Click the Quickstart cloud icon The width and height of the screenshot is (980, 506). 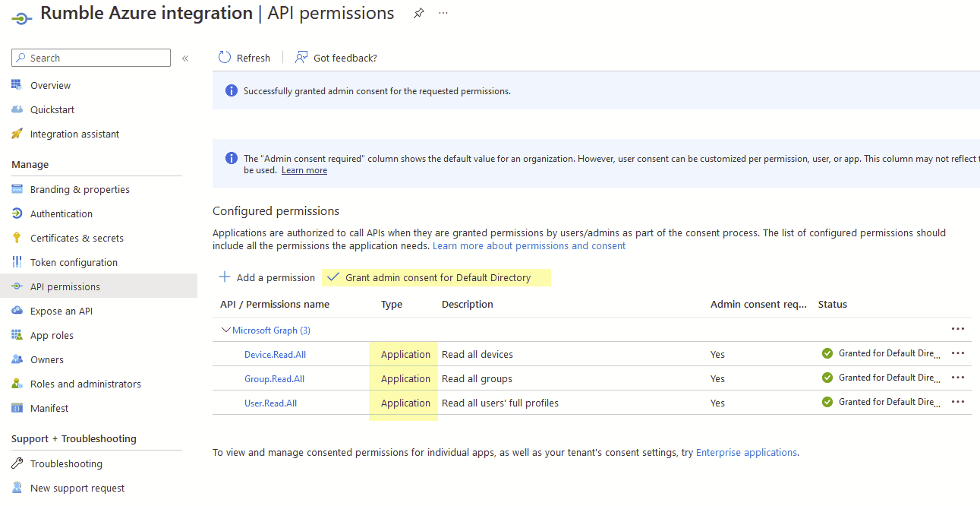[17, 109]
